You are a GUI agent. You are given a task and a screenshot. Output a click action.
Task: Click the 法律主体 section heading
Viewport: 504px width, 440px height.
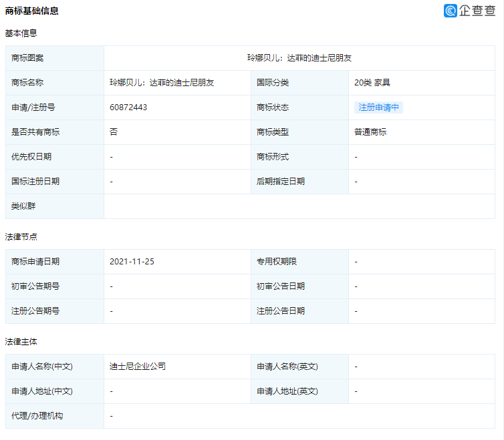[x=21, y=342]
